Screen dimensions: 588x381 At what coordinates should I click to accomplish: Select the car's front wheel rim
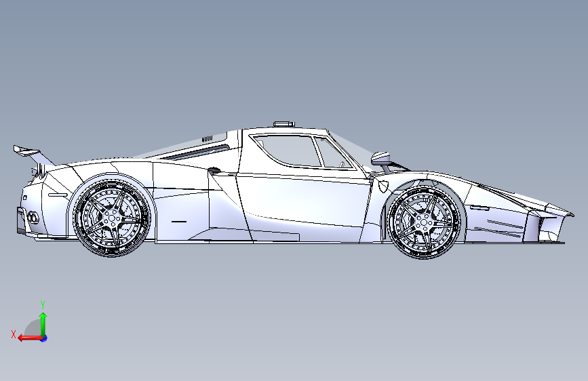tap(424, 222)
